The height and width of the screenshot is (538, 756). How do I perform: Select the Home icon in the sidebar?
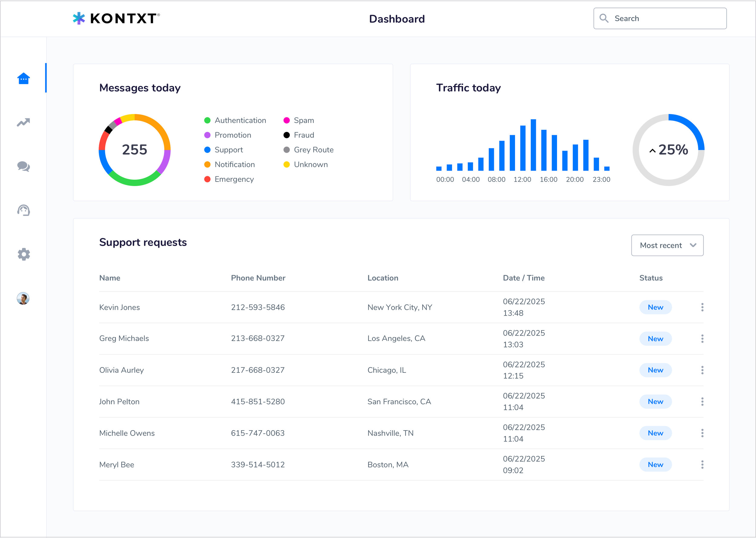click(x=23, y=78)
